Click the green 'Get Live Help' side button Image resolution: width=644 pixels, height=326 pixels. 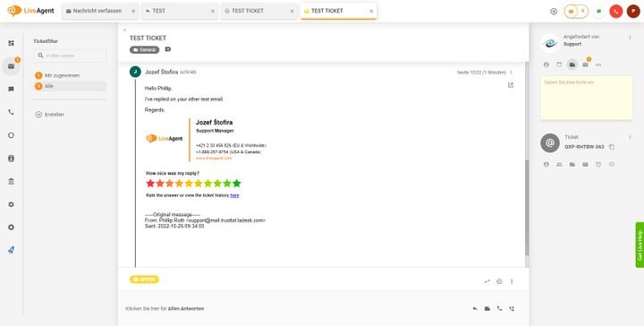point(640,245)
